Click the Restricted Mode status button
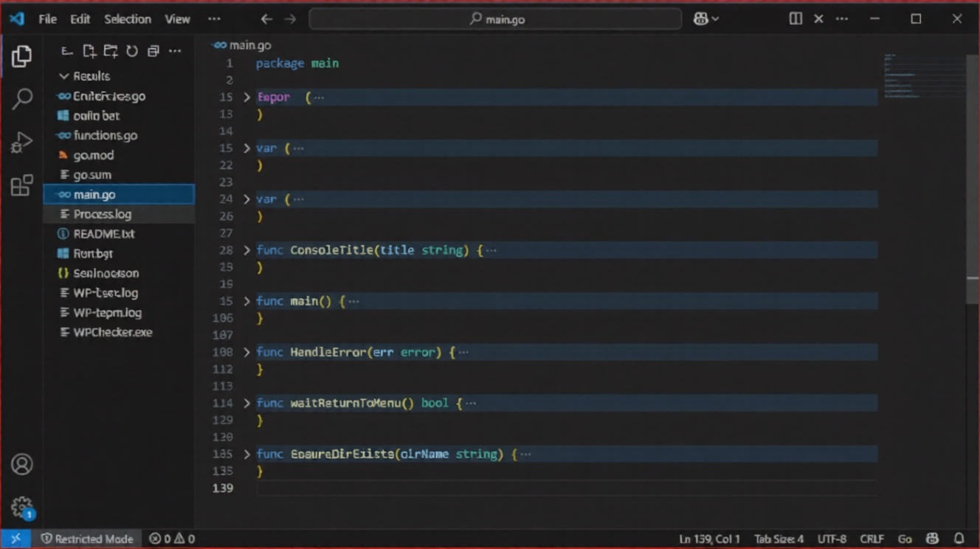Image resolution: width=980 pixels, height=549 pixels. (x=87, y=539)
